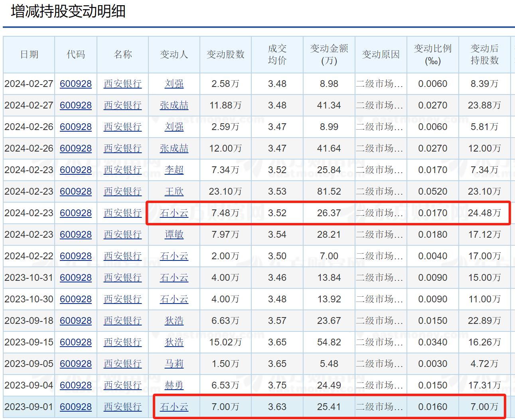Image resolution: width=515 pixels, height=420 pixels.
Task: Click 24.48万 holdings cell in 2024-02-23 row
Action: click(x=484, y=213)
